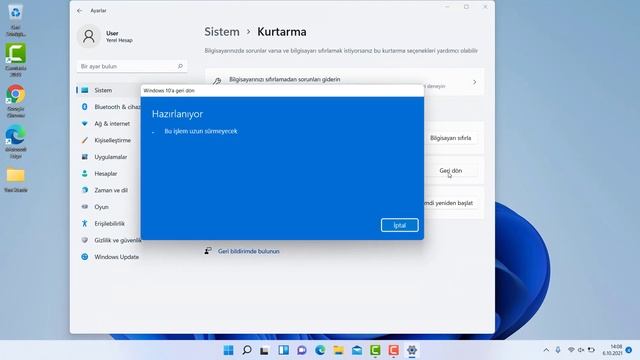
Task: Expand the Bilgisayarınızı sıfırlamadan sorunları giderin row chevron
Action: 474,82
